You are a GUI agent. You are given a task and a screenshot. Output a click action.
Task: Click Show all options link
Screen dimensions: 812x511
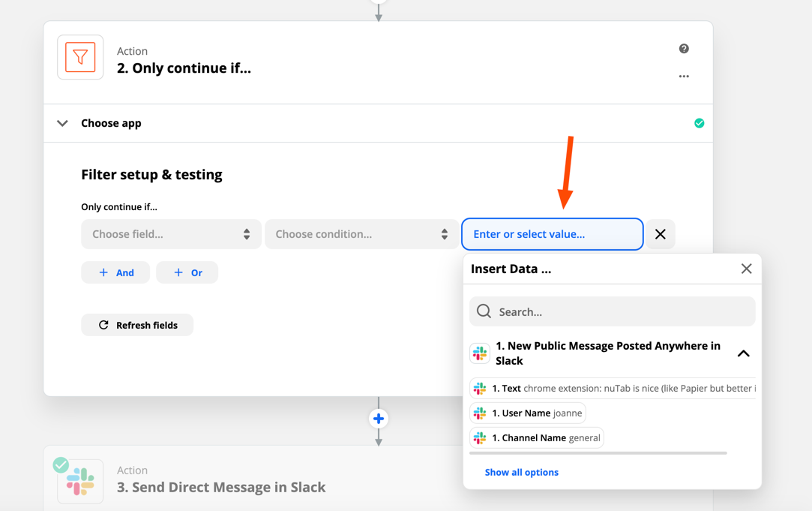coord(522,472)
